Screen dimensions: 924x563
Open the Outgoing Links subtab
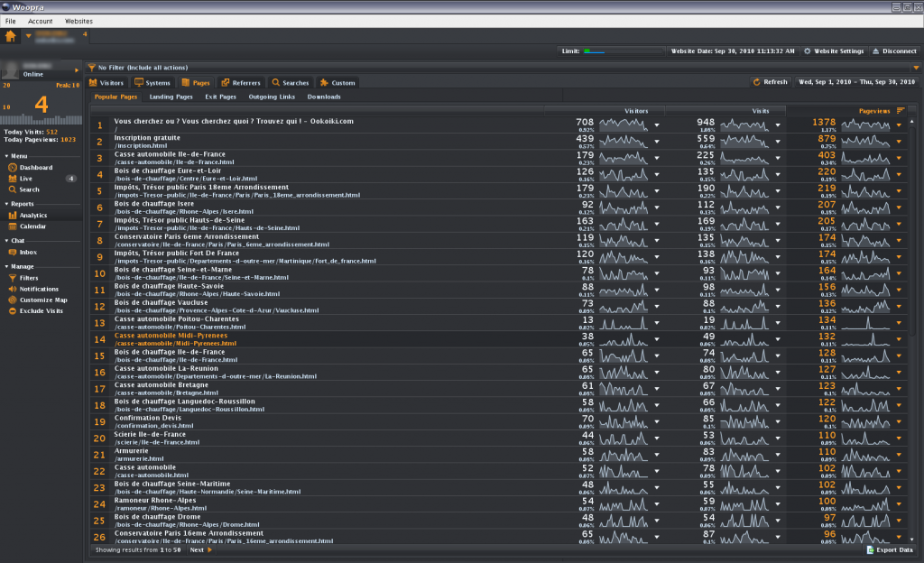tap(272, 97)
